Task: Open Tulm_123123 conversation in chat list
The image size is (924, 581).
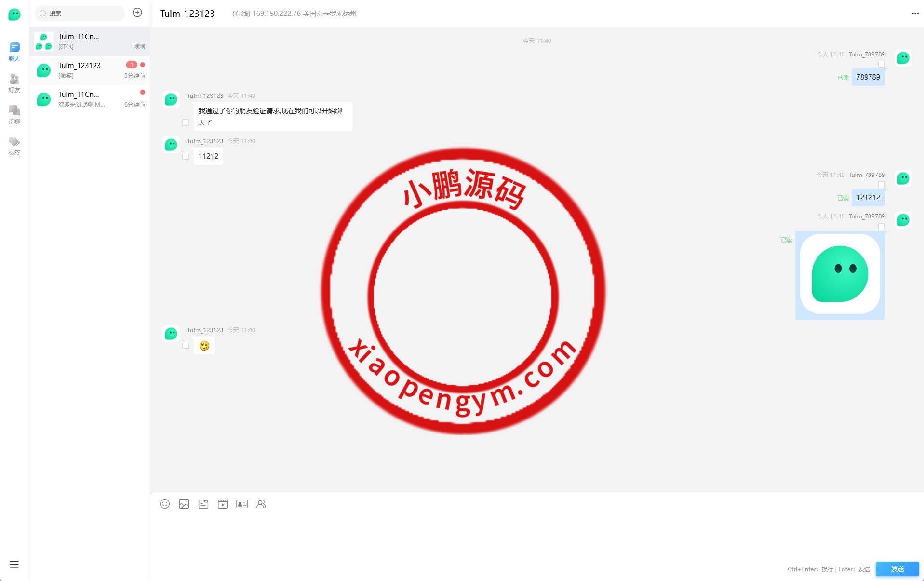Action: (x=90, y=70)
